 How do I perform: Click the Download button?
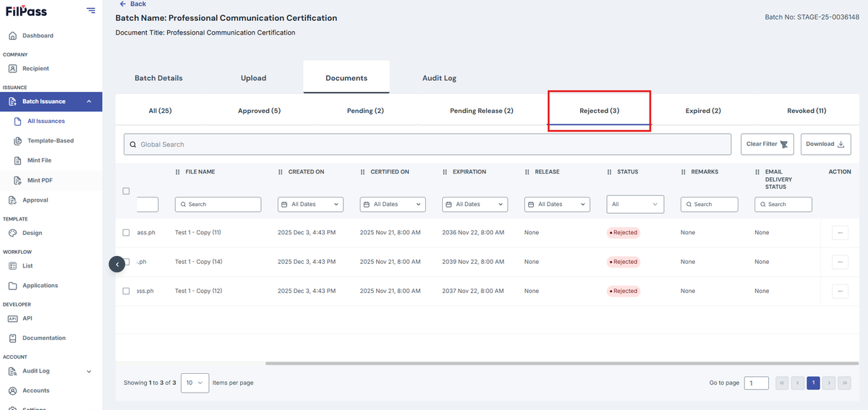pos(825,144)
